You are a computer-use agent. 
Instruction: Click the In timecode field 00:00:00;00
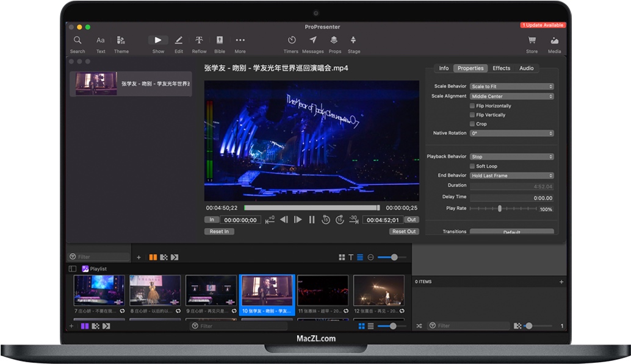240,220
